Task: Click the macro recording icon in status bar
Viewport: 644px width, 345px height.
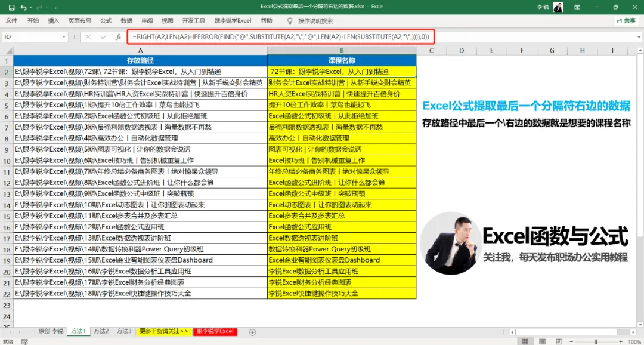Action: pos(24,341)
